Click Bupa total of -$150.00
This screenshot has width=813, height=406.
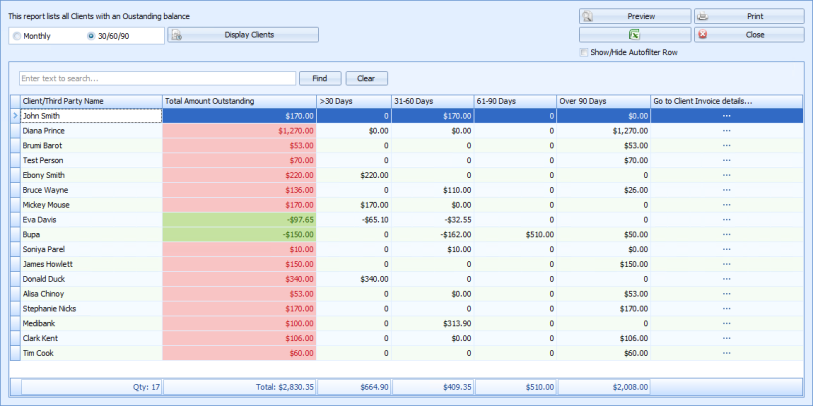point(240,234)
